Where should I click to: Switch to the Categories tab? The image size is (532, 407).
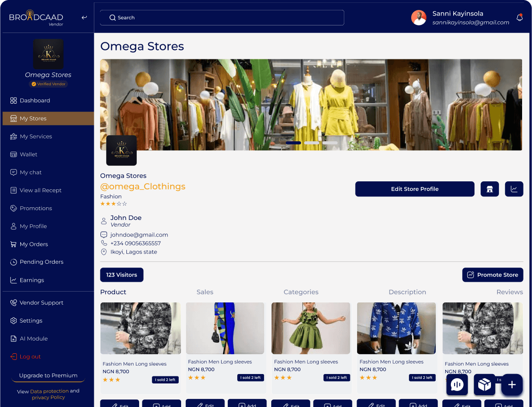[x=301, y=292]
